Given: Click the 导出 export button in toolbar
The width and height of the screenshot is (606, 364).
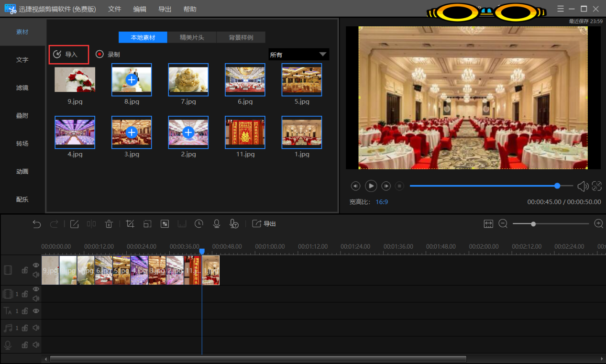Looking at the screenshot, I should (264, 224).
